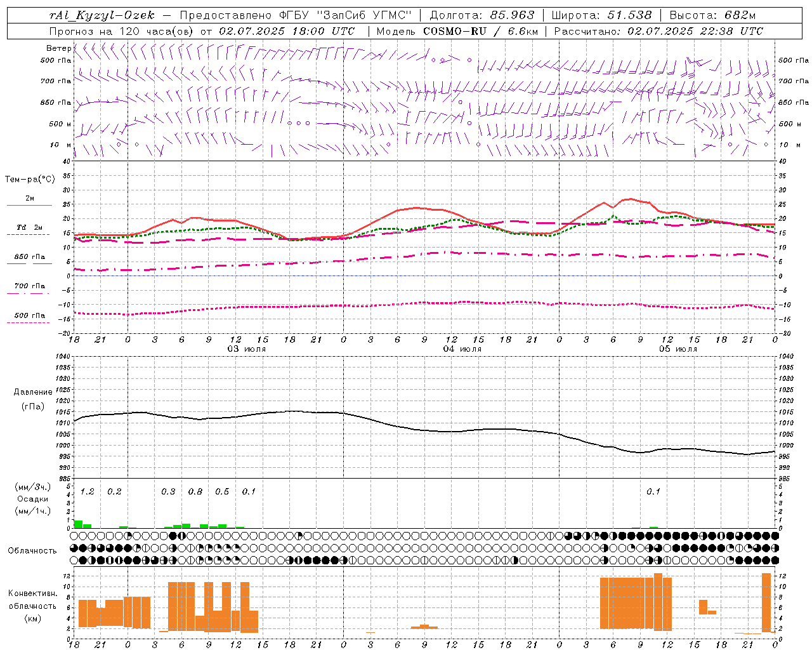Click the Высота: 682м value
812x650 pixels.
tap(712, 15)
